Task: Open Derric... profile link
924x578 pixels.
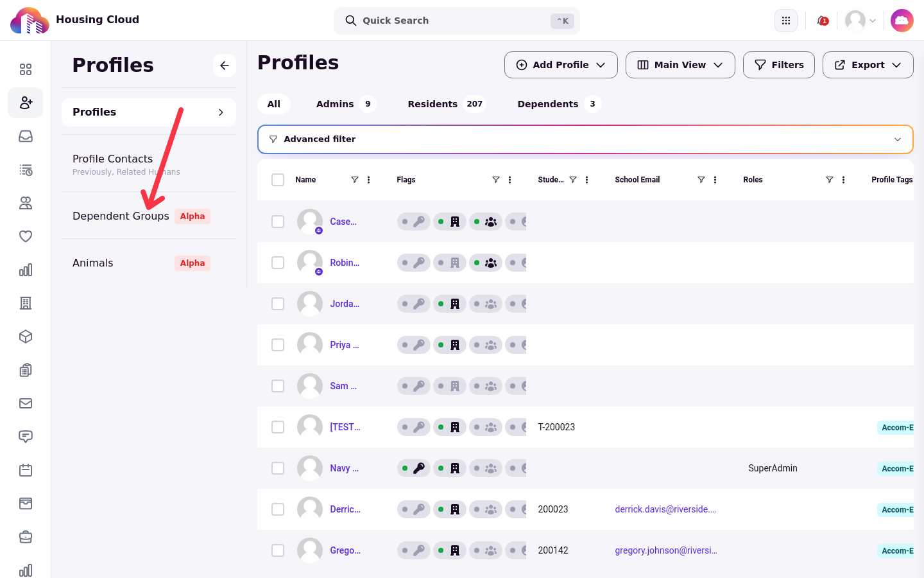Action: pos(345,509)
